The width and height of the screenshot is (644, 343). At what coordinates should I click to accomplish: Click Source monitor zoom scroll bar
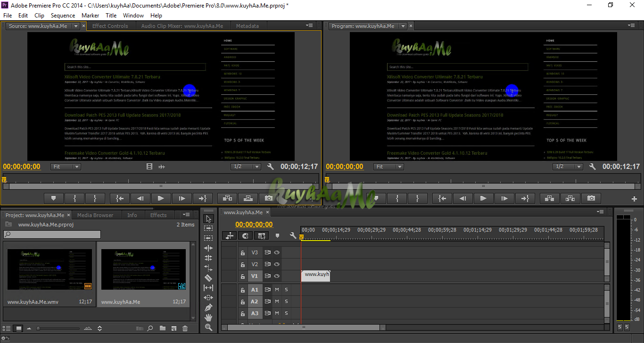(161, 186)
